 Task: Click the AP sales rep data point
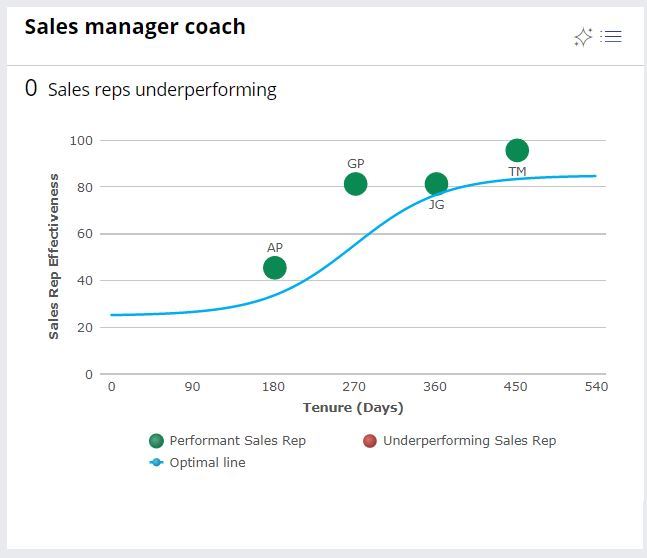(275, 268)
